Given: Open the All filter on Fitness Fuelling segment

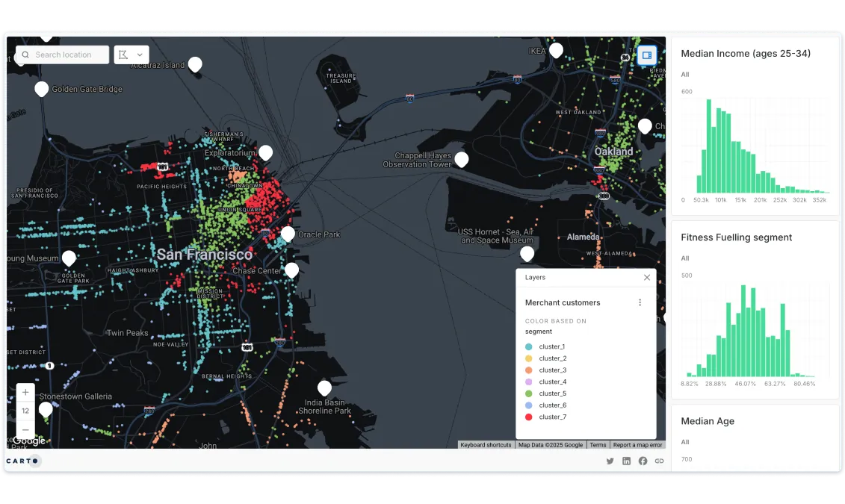Looking at the screenshot, I should [x=684, y=258].
